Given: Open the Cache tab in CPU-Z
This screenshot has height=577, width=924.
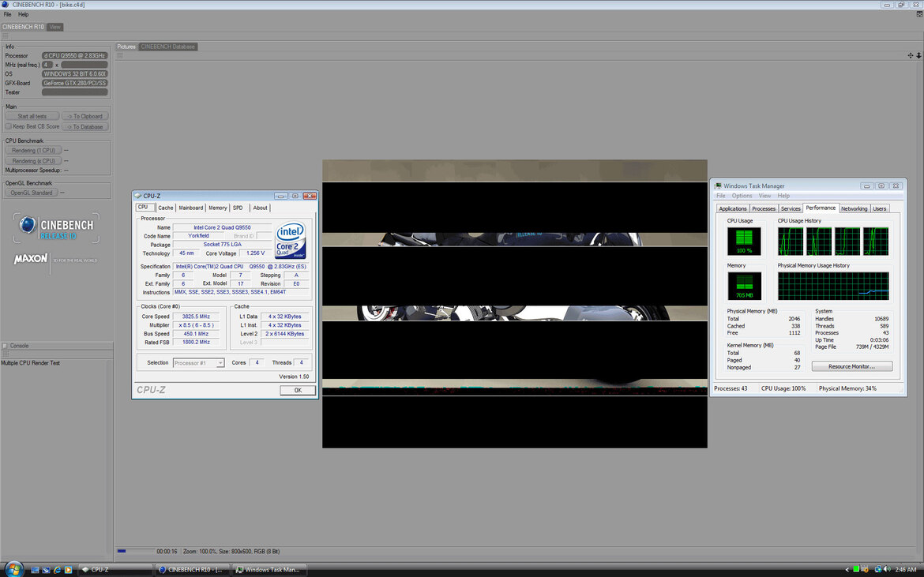Looking at the screenshot, I should (166, 208).
